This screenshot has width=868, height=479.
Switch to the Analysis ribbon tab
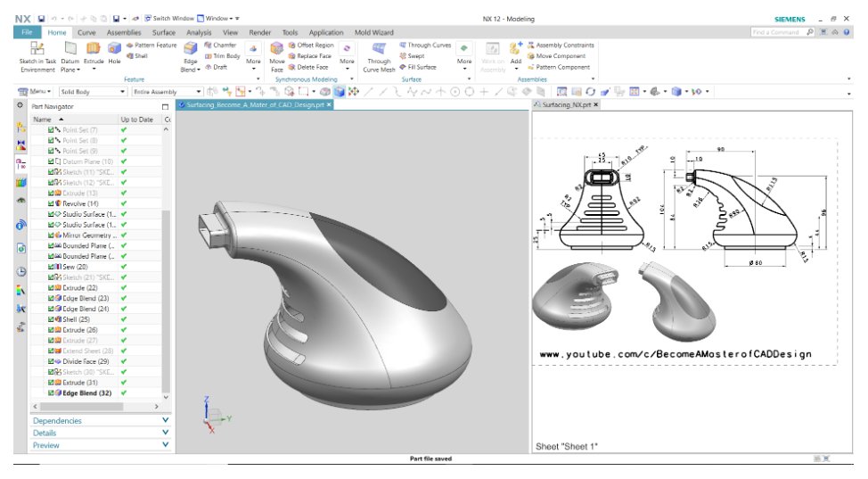pyautogui.click(x=199, y=32)
